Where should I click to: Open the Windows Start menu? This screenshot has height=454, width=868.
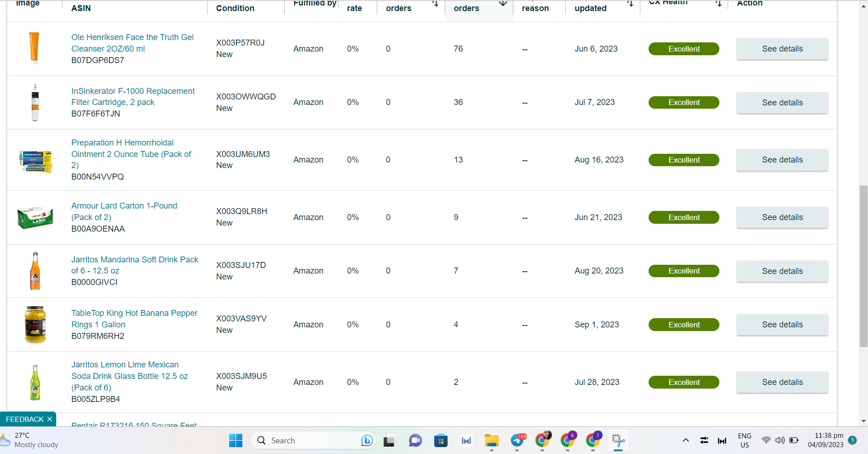point(236,441)
